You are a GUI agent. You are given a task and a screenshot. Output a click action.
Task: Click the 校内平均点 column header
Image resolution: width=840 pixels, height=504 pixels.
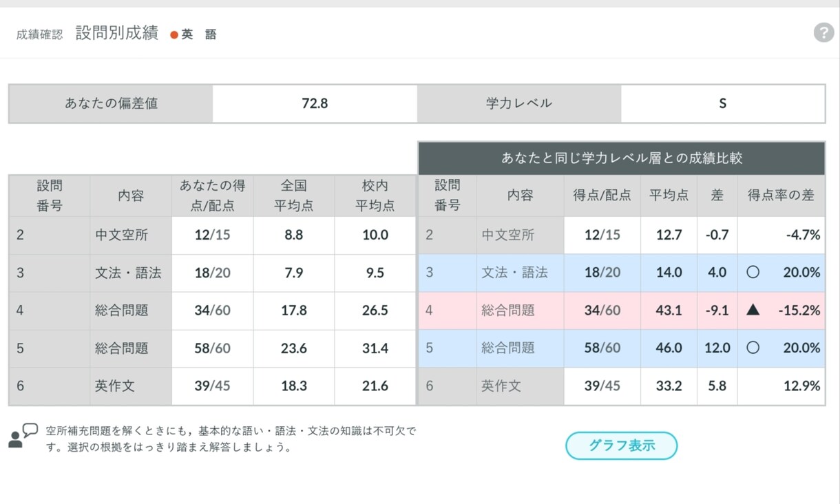tap(375, 196)
